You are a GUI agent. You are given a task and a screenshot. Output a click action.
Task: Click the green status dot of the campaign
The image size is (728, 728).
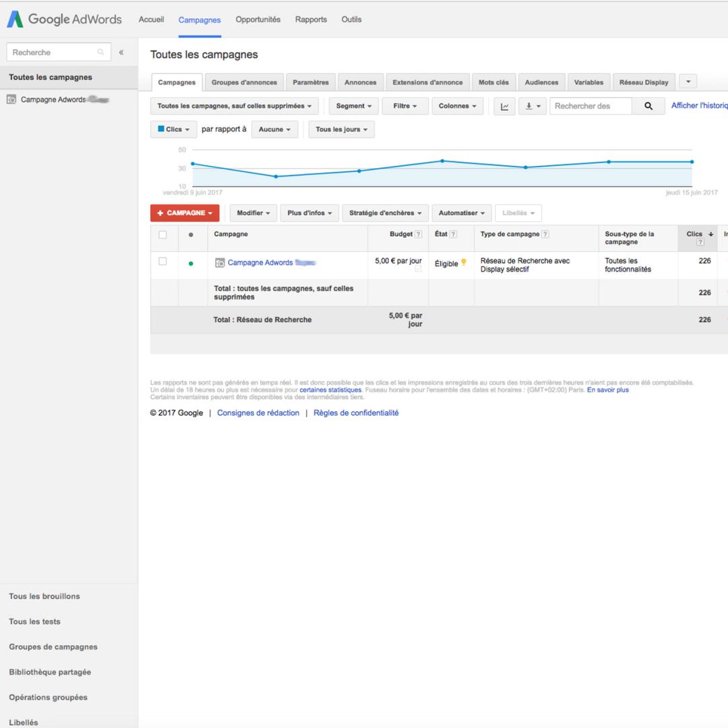(x=191, y=264)
